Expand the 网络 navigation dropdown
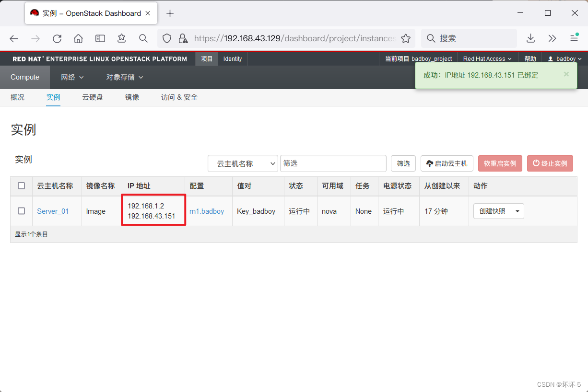Screen dimensions: 588x392 pyautogui.click(x=72, y=77)
